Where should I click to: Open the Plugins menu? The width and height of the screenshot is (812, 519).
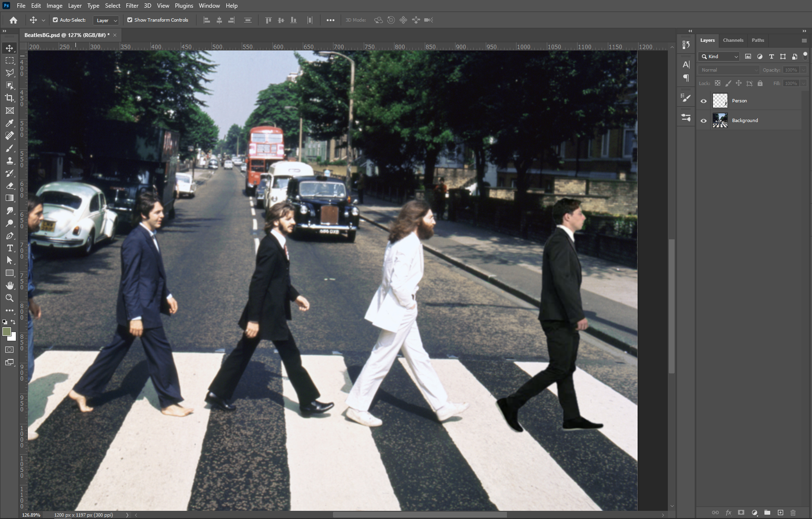click(x=184, y=6)
